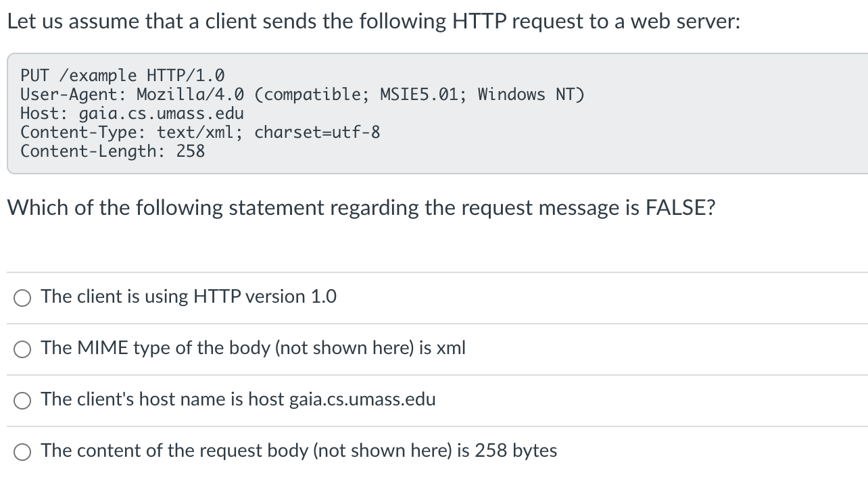Viewport: 868px width, 496px height.
Task: Click the answer text about content being 258 bytes
Action: click(x=299, y=451)
